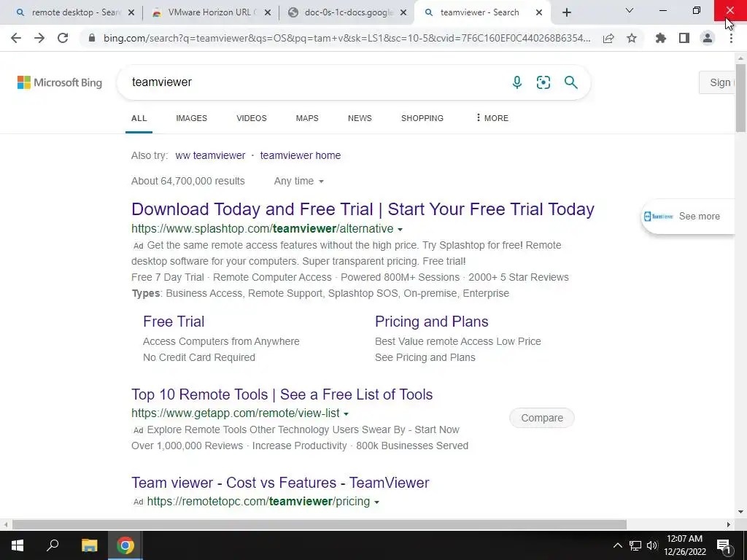
Task: Select the IMAGES search category
Action: 192,118
